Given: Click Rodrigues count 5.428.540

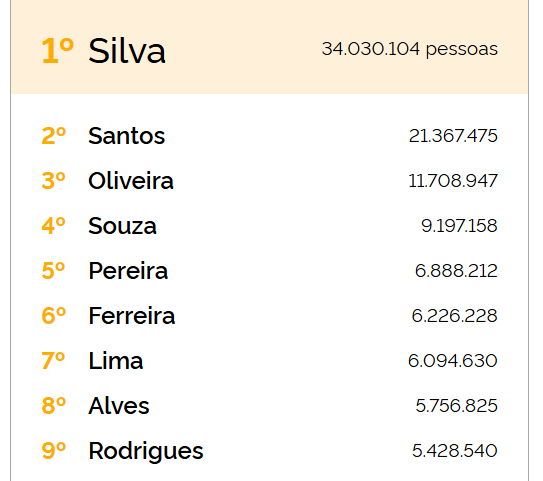Looking at the screenshot, I should point(455,451).
